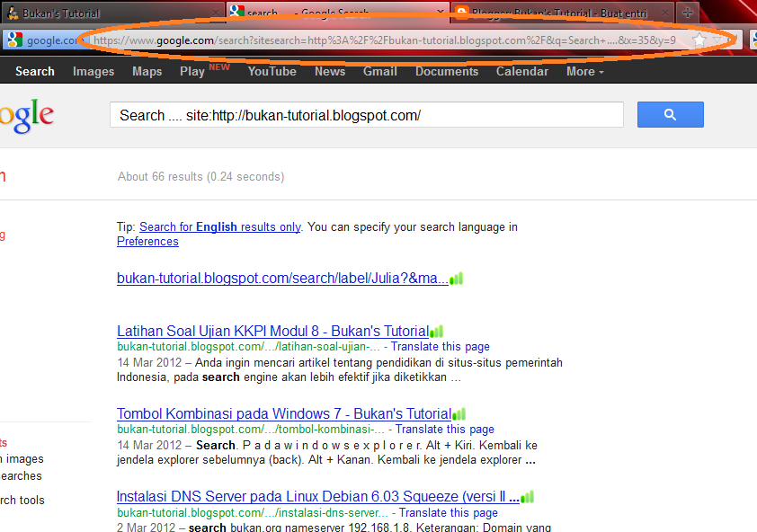
Task: Open Maps in Google top bar
Action: tap(147, 72)
